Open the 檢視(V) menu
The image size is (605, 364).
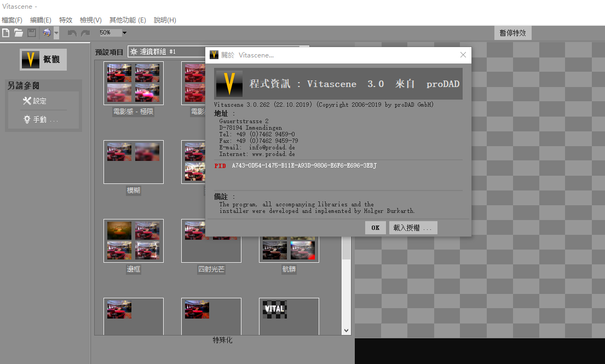[x=91, y=20]
